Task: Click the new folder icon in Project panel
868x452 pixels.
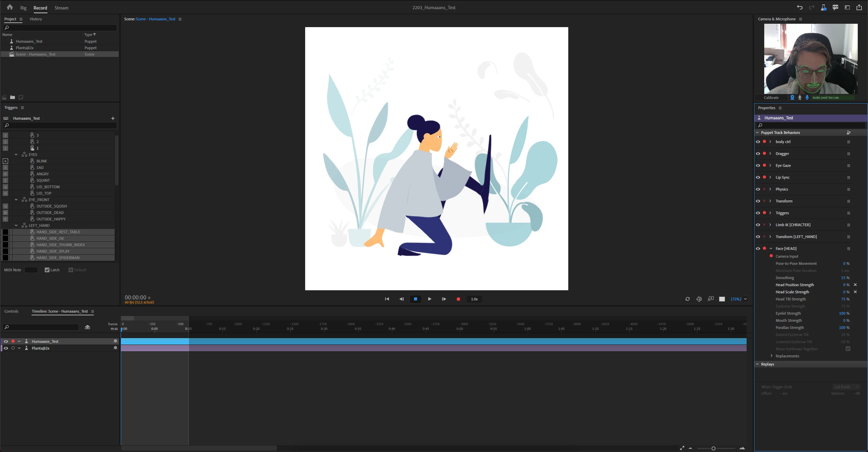Action: 13,97
